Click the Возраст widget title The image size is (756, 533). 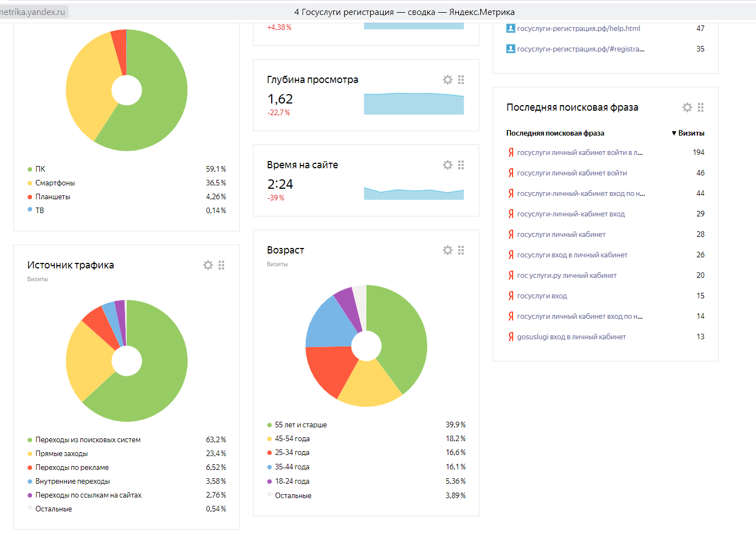286,250
